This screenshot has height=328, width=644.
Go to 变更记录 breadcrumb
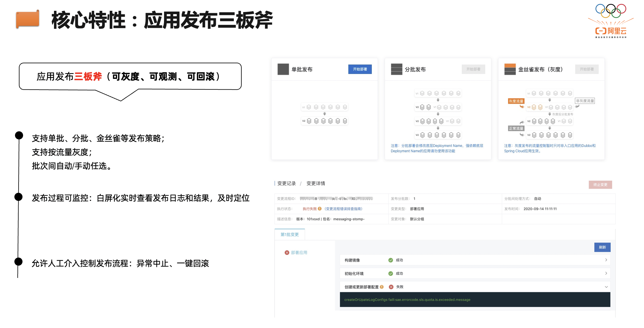(286, 183)
